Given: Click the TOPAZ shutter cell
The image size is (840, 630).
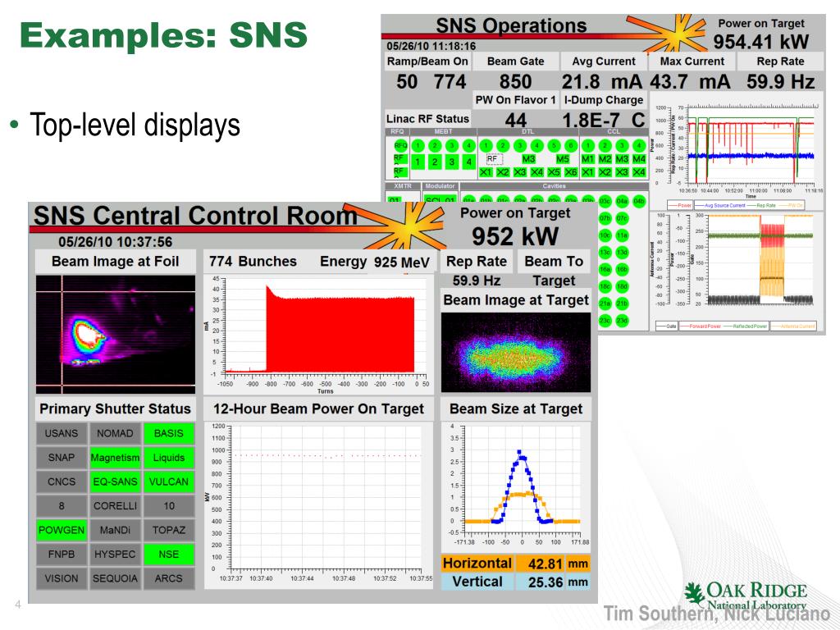Looking at the screenshot, I should click(x=169, y=530).
